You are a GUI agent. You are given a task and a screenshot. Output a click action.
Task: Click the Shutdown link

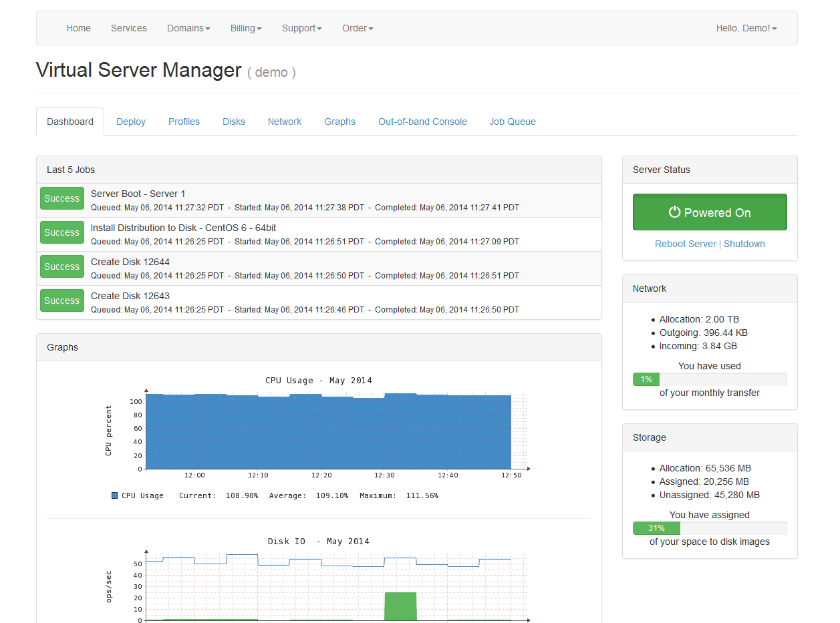click(744, 244)
